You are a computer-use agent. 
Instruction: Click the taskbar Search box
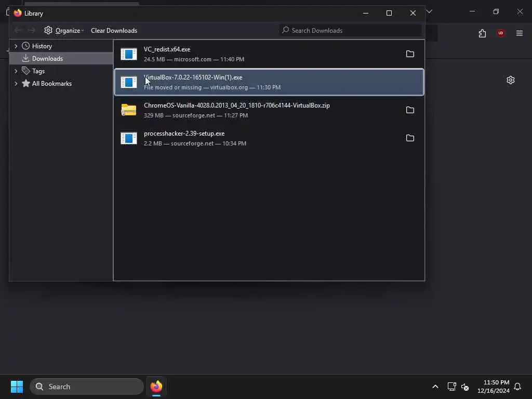(87, 387)
